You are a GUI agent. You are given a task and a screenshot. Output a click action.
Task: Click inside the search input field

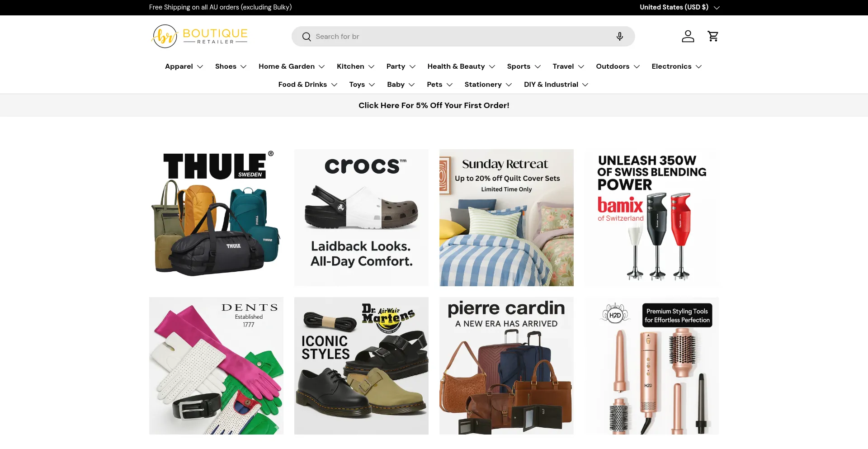click(x=461, y=37)
